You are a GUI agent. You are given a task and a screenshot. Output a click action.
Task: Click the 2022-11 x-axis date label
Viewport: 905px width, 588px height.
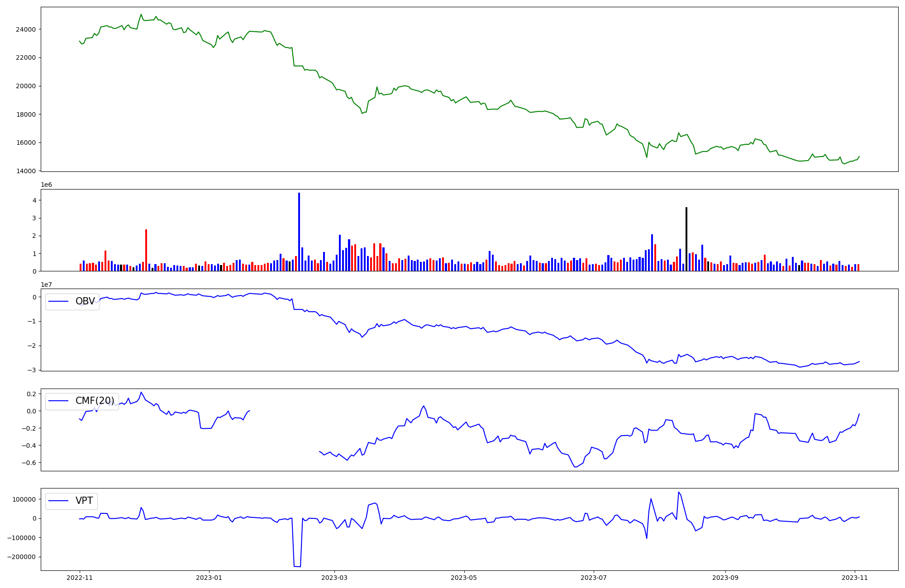[x=80, y=578]
